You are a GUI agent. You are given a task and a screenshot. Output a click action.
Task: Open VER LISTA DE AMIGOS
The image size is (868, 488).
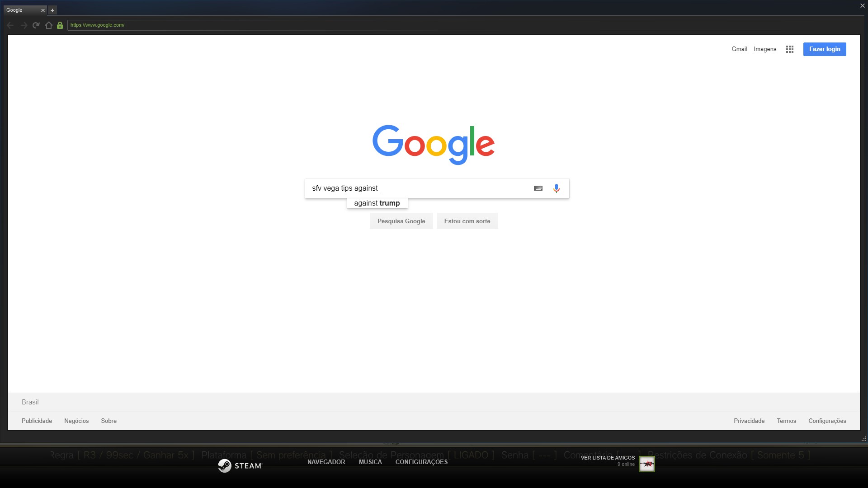point(608,458)
